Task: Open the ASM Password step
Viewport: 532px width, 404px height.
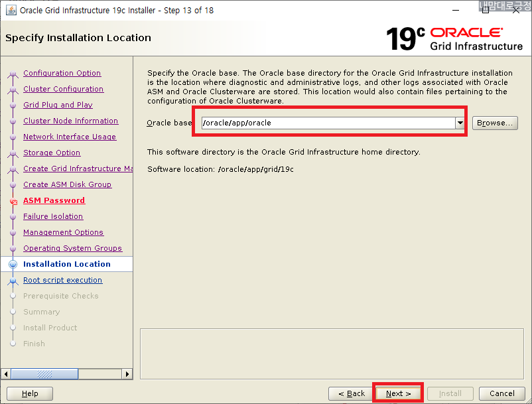Action: pyautogui.click(x=54, y=200)
